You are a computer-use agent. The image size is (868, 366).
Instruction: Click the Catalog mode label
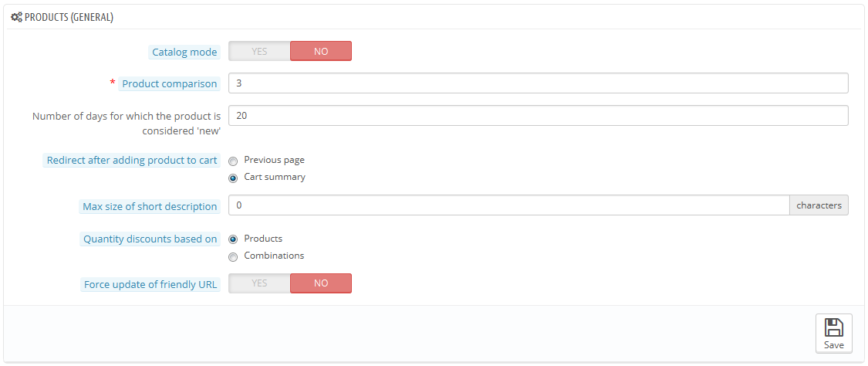pyautogui.click(x=185, y=52)
